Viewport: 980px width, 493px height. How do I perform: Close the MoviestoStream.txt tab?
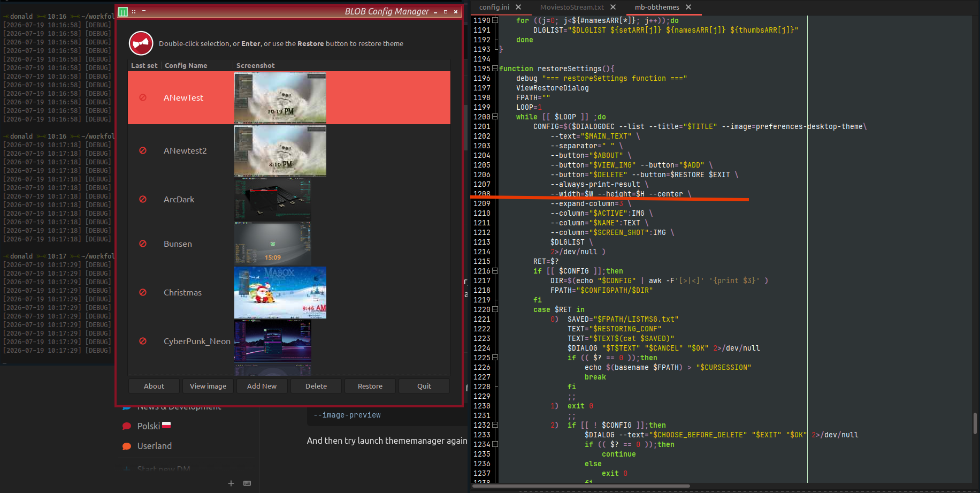tap(613, 7)
